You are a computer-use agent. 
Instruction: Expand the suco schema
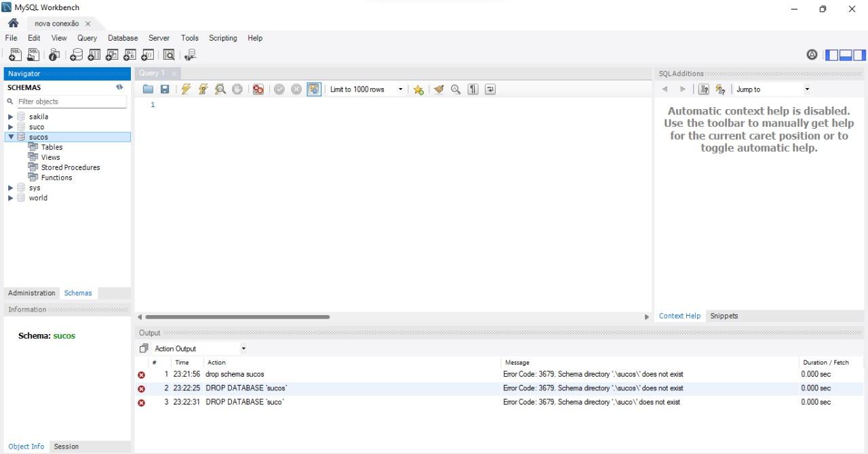(x=10, y=127)
